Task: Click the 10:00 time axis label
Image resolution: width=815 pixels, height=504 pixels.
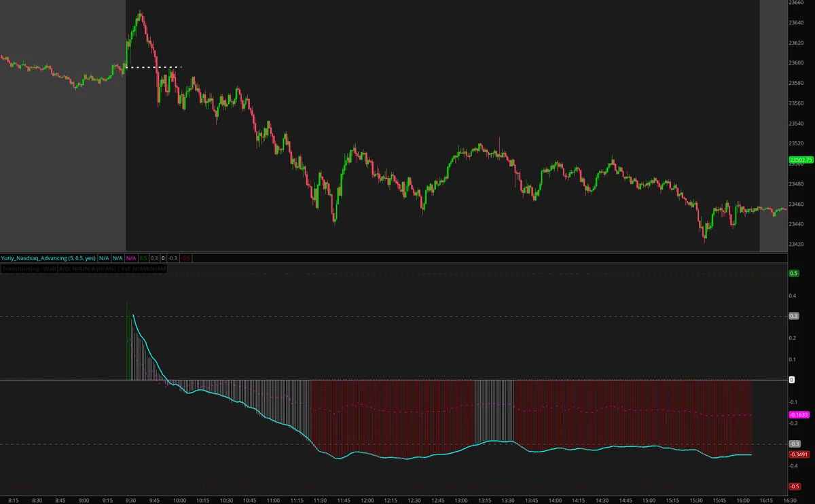Action: (x=179, y=500)
